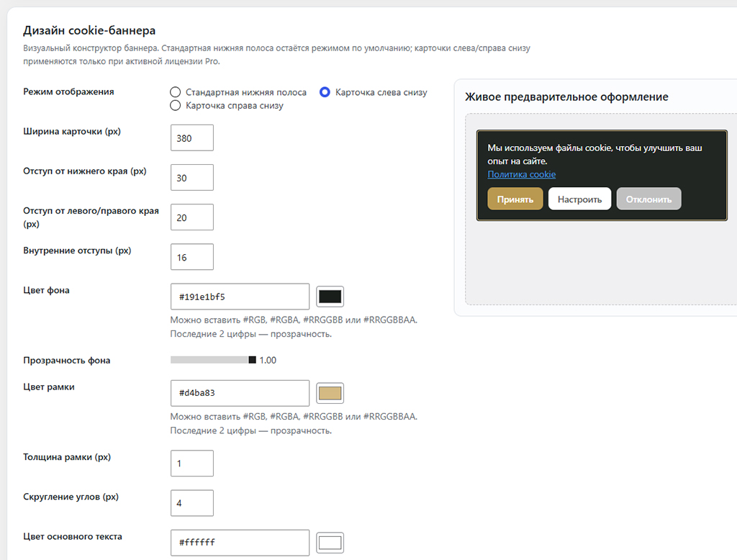Click the left/right edge offset field showing 20
The height and width of the screenshot is (560, 737).
(x=191, y=217)
